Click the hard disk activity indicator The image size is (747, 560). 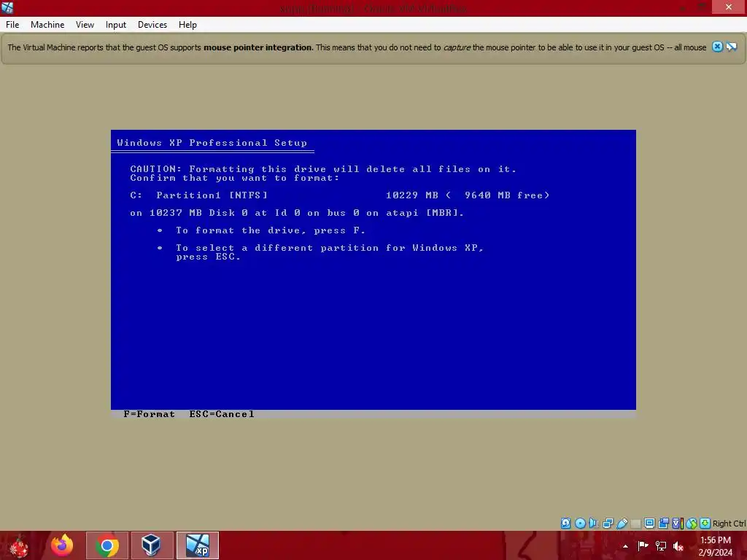tap(565, 524)
